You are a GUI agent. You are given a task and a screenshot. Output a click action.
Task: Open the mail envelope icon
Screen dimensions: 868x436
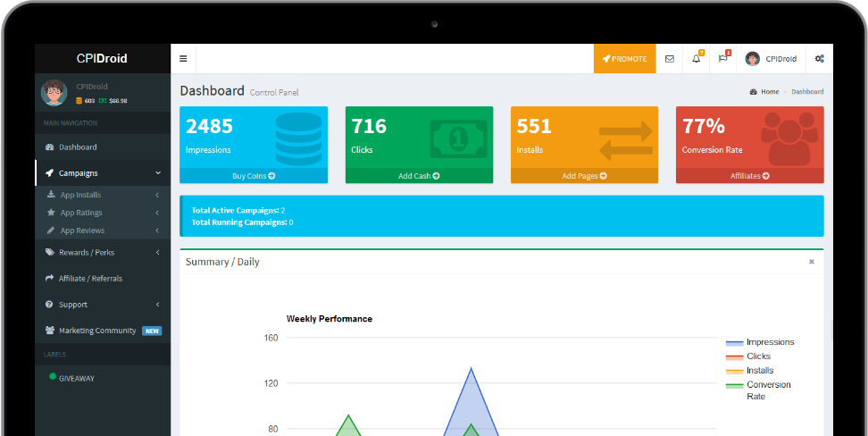(x=669, y=59)
